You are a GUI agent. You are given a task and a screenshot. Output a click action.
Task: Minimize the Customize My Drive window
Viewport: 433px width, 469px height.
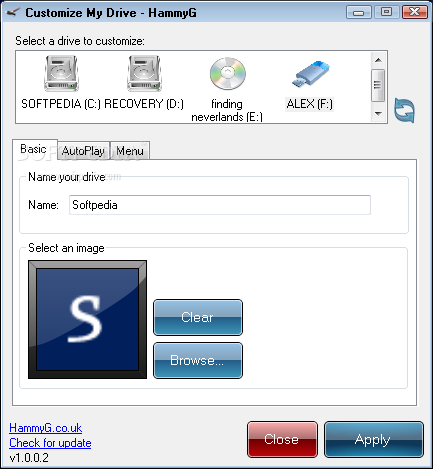(x=359, y=13)
